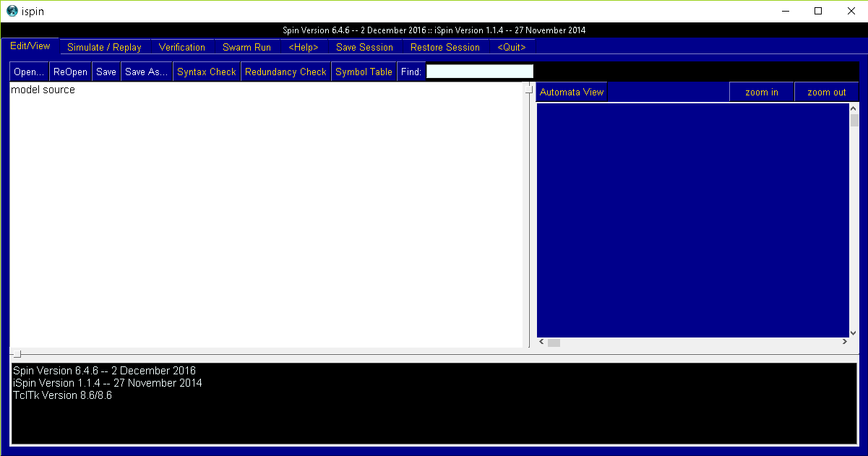This screenshot has height=456, width=868.
Task: Click the down arrow of automata vertical scrollbar
Action: click(854, 332)
